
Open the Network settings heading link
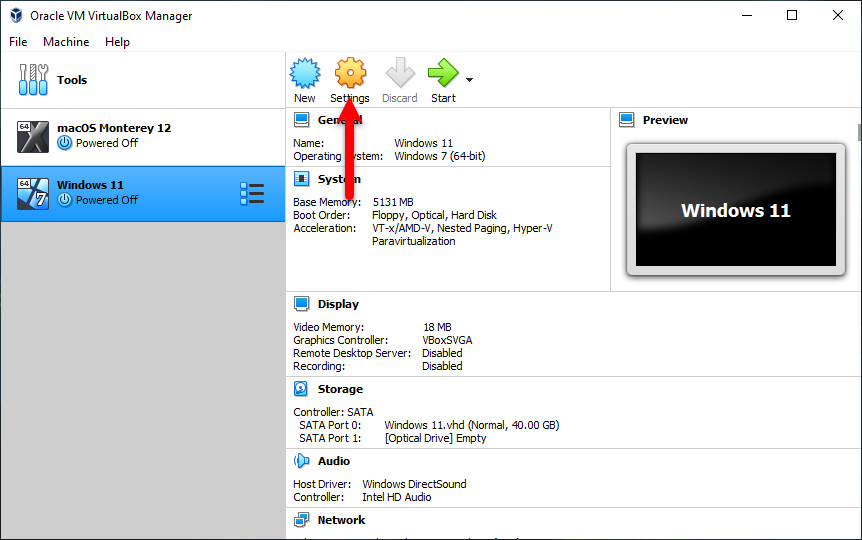click(x=341, y=520)
